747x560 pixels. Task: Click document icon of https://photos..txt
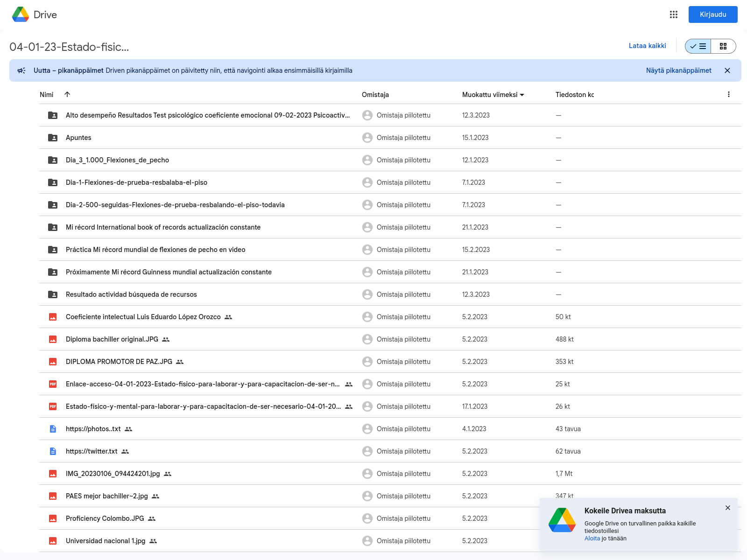pyautogui.click(x=53, y=429)
